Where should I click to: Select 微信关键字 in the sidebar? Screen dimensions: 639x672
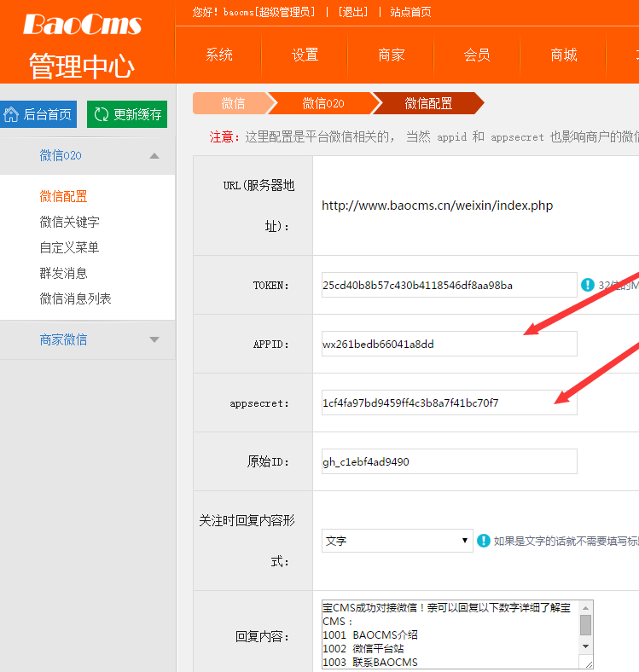[x=69, y=222]
